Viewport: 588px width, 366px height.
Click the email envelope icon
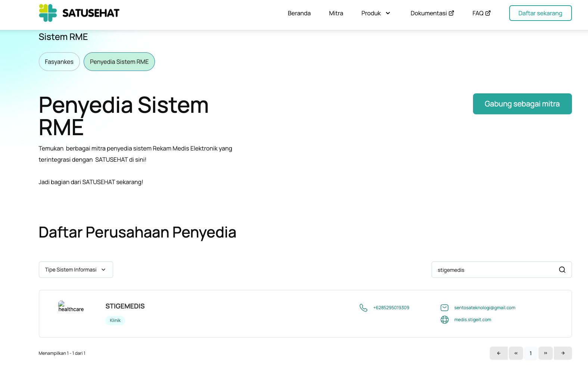(444, 308)
